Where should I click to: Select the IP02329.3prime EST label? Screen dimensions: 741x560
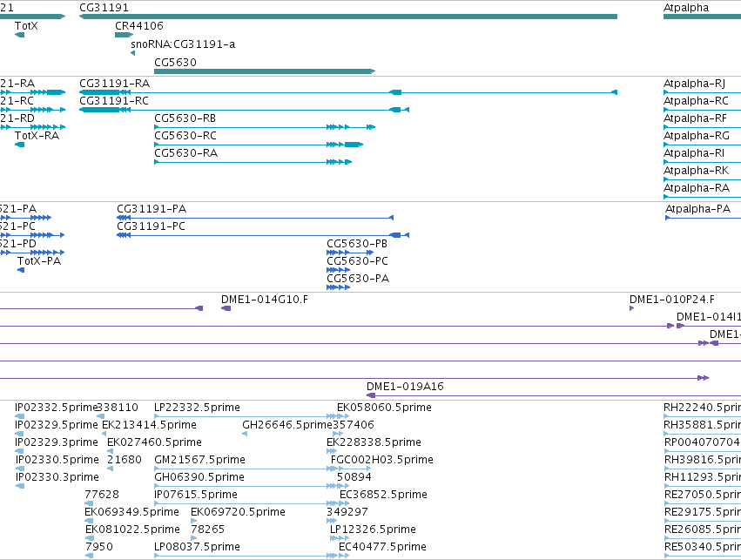coord(57,442)
